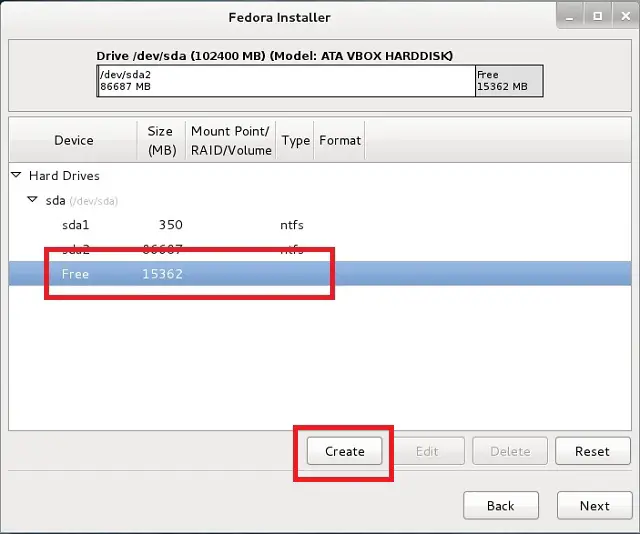Click the disabled Edit button

(x=427, y=451)
